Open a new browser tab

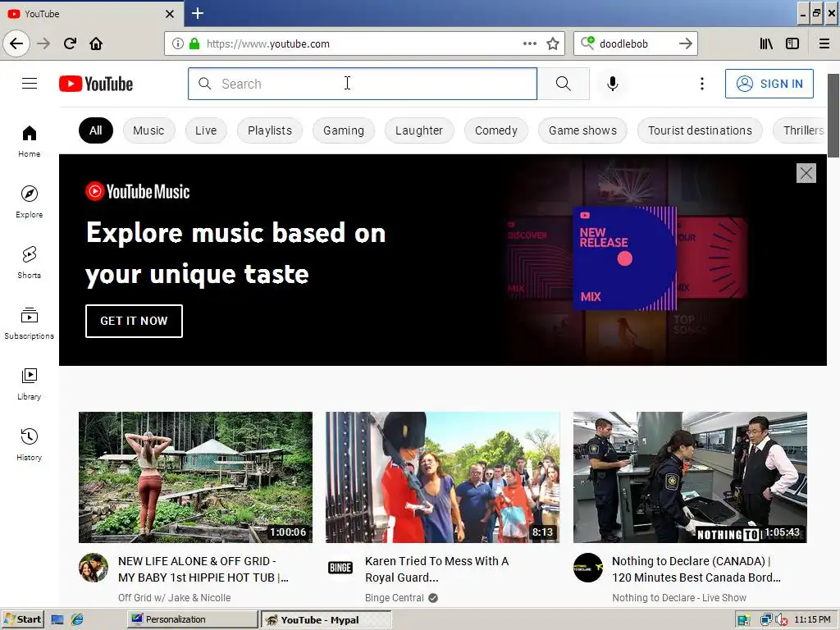point(197,13)
